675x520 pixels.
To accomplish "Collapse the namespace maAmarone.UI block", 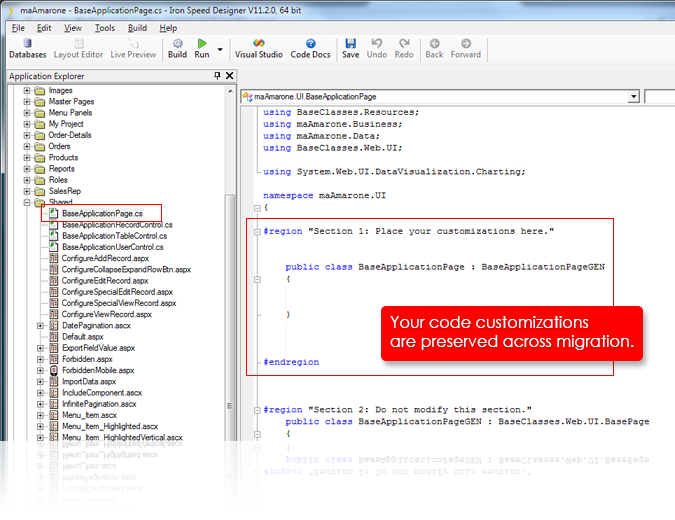I will [257, 208].
